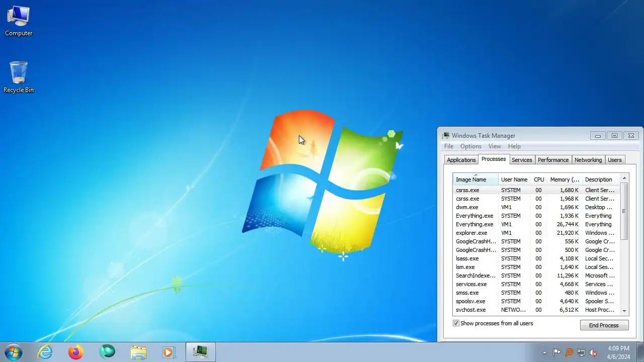Select the SearchIndexe... process row
Viewport: 644px width, 362px height.
536,276
